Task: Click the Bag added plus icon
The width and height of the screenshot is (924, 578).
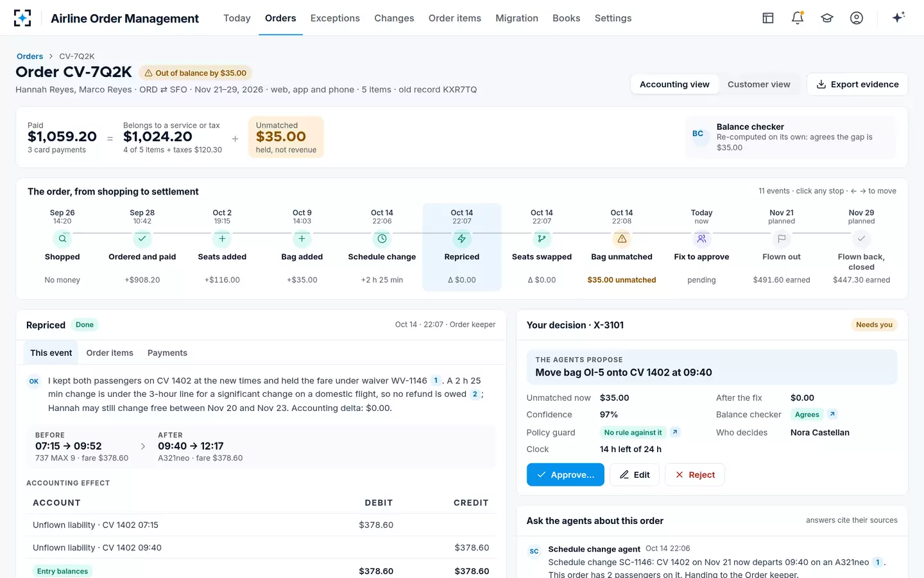Action: click(302, 239)
